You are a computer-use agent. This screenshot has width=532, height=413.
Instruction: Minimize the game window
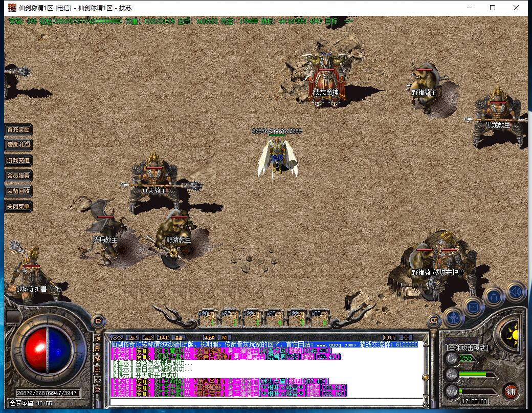tap(470, 8)
